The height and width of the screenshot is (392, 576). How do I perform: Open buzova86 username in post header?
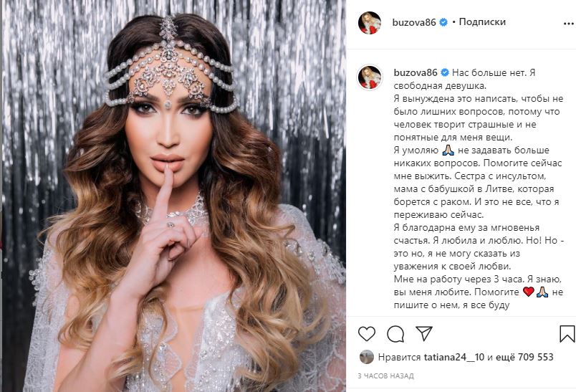pyautogui.click(x=414, y=22)
